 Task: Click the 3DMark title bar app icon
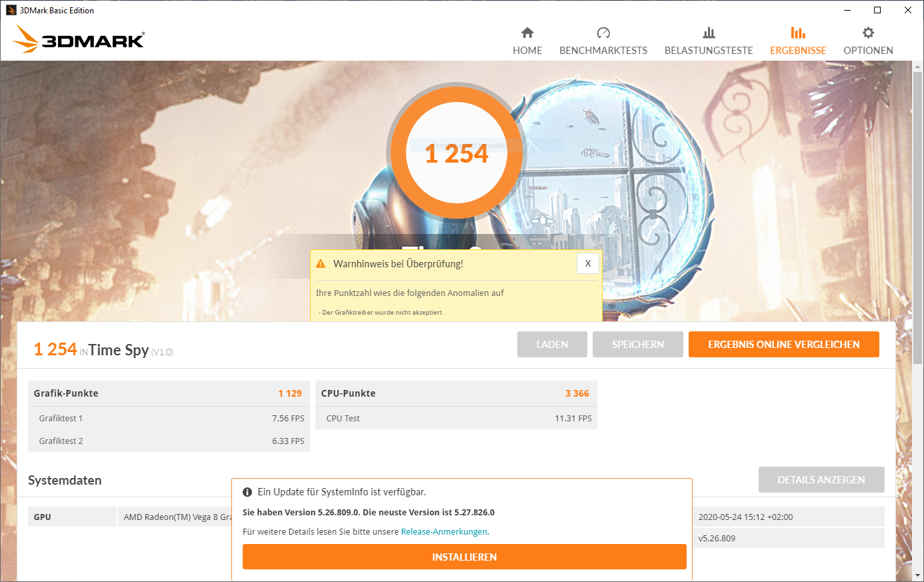click(11, 10)
